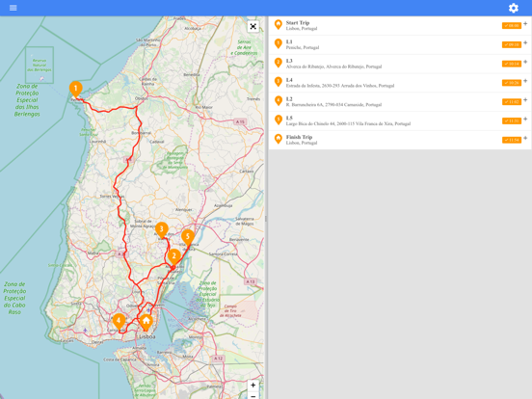Select map marker 5 near Vila Franca
The image size is (532, 399).
[188, 238]
